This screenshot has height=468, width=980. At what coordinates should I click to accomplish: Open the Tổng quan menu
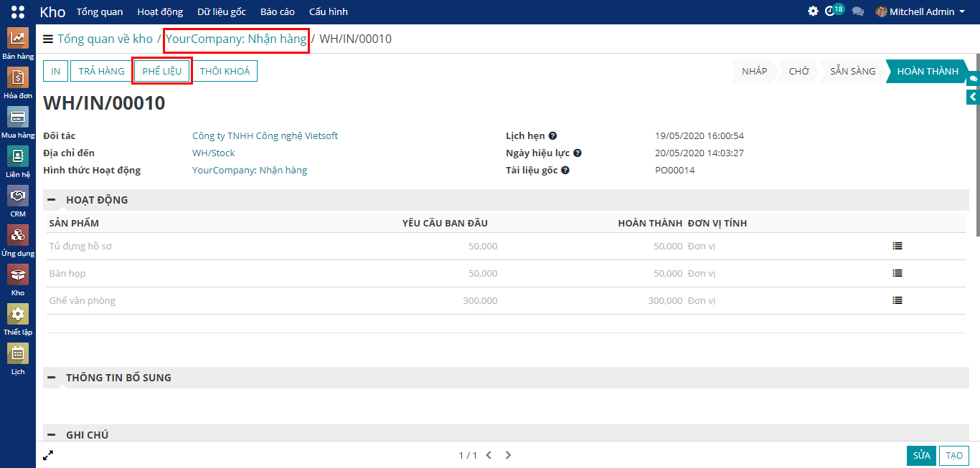coord(100,11)
